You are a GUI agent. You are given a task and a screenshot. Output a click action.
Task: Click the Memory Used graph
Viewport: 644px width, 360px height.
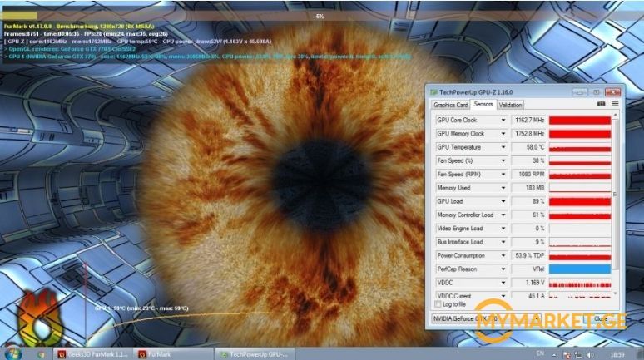point(580,188)
